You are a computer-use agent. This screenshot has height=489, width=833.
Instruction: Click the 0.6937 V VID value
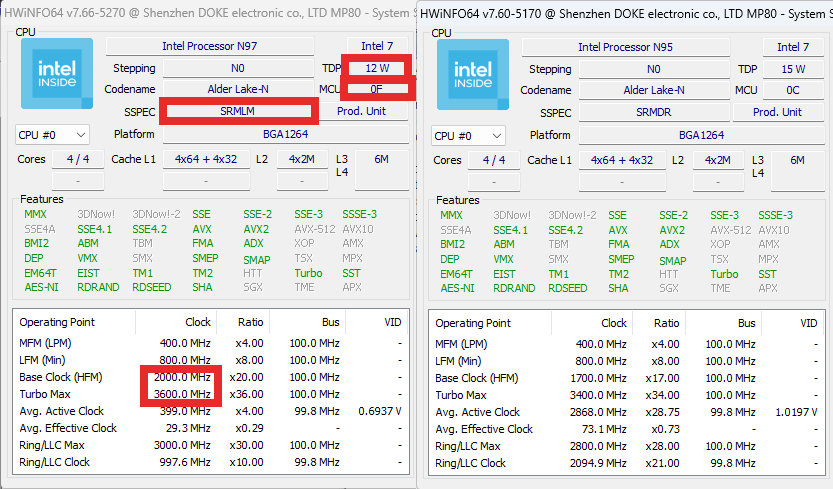(380, 411)
